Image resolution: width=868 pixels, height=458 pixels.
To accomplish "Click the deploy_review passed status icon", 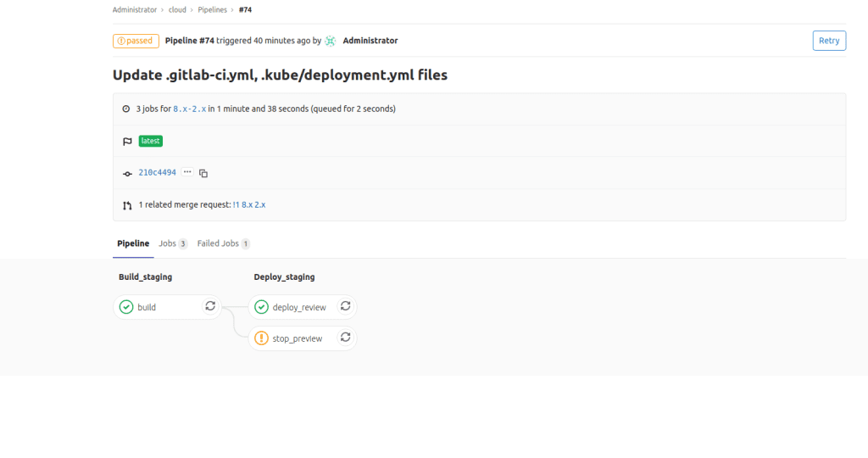I will point(261,307).
